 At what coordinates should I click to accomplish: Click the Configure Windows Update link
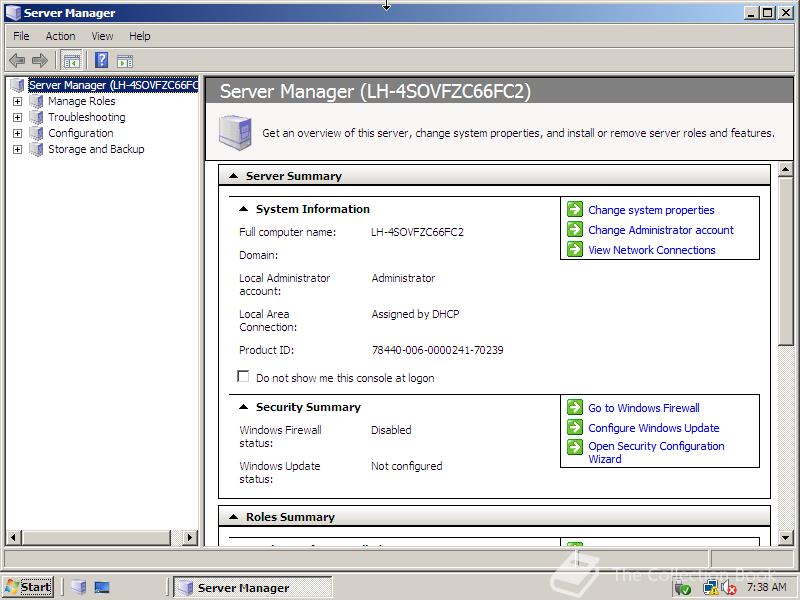tap(654, 428)
